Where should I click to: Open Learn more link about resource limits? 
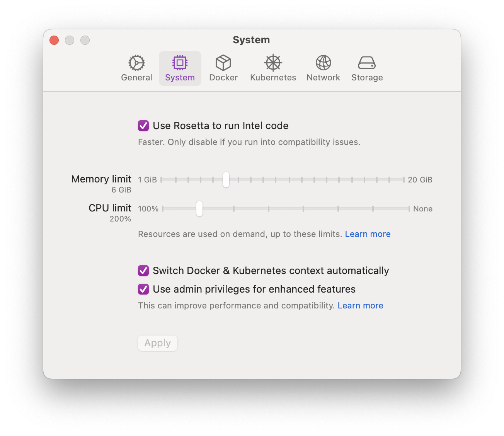click(x=368, y=234)
